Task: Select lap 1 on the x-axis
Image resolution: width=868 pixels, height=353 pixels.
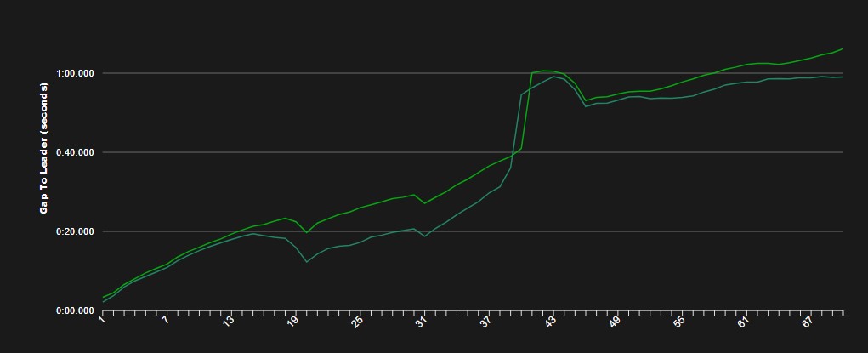Action: (102, 319)
